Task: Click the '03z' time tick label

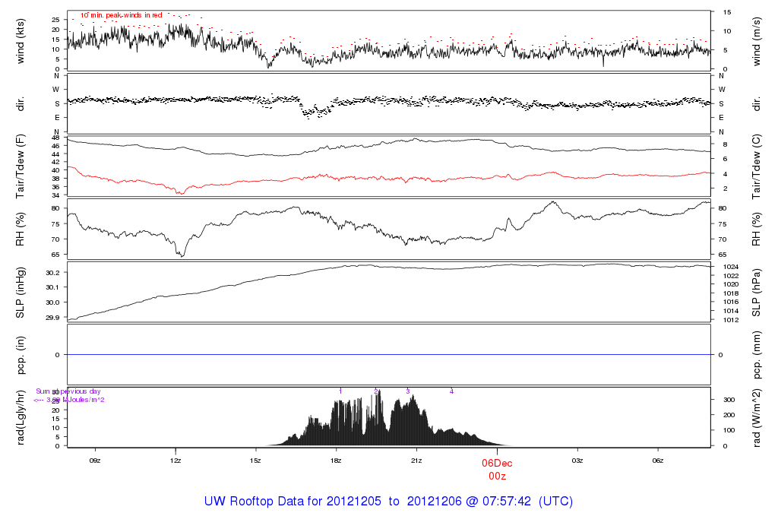Action: 577,461
